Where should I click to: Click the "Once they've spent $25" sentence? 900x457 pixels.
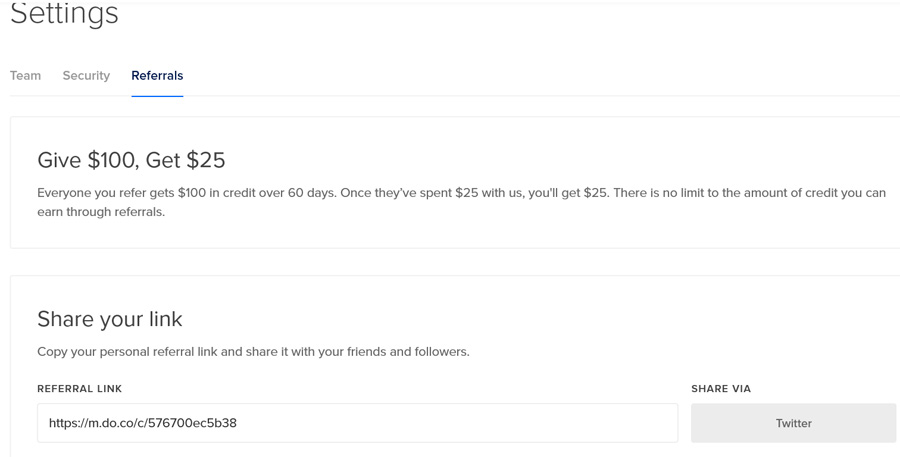[476, 193]
